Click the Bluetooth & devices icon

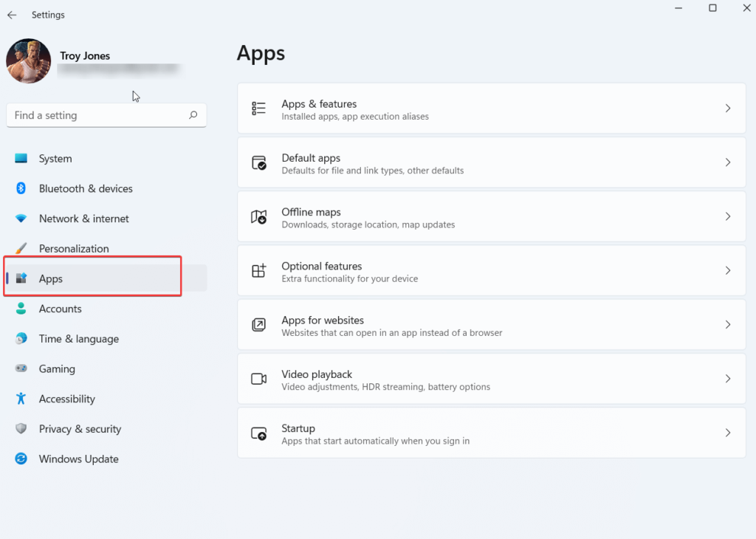coord(21,188)
